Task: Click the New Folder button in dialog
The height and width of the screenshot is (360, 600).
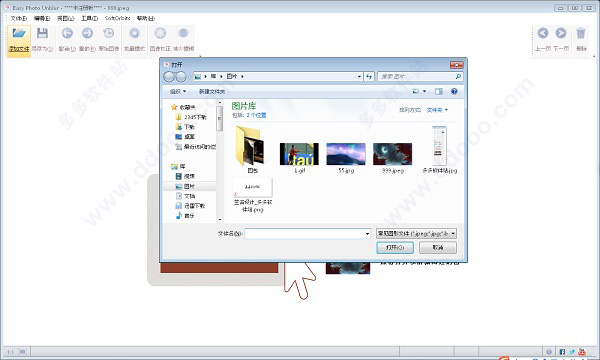Action: tap(212, 91)
